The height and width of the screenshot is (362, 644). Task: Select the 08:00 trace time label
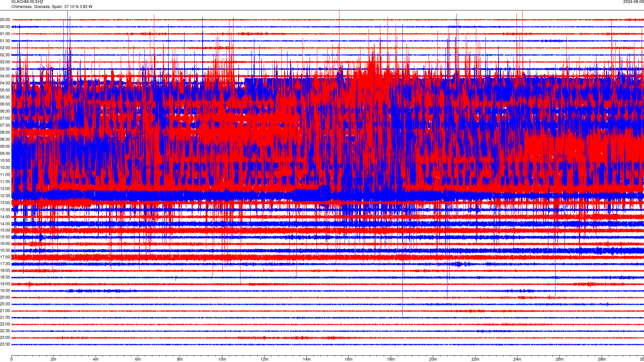[5, 132]
